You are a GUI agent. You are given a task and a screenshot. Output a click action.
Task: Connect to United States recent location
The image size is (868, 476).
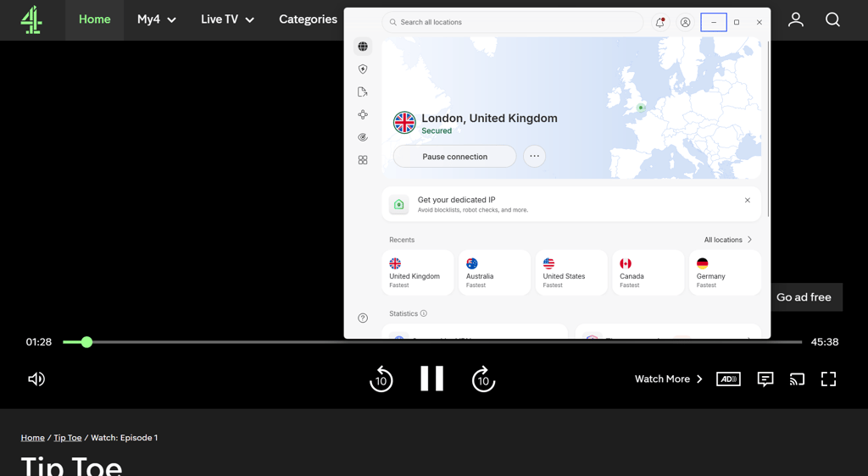571,273
